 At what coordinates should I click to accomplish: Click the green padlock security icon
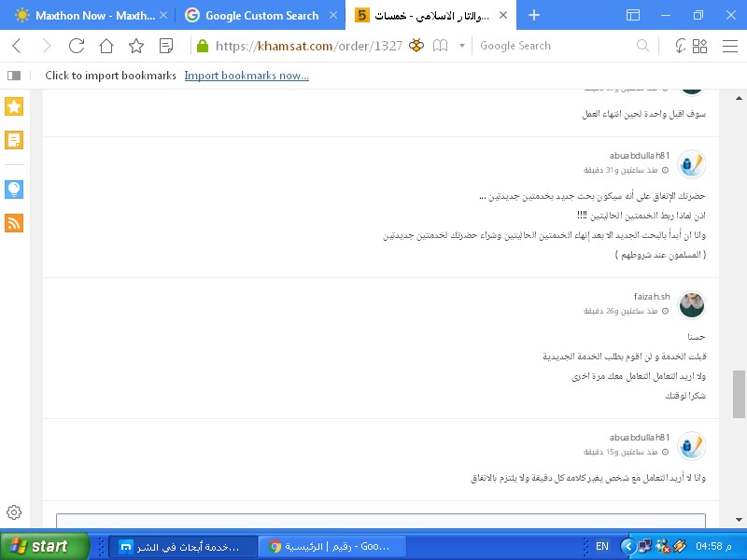tap(203, 46)
